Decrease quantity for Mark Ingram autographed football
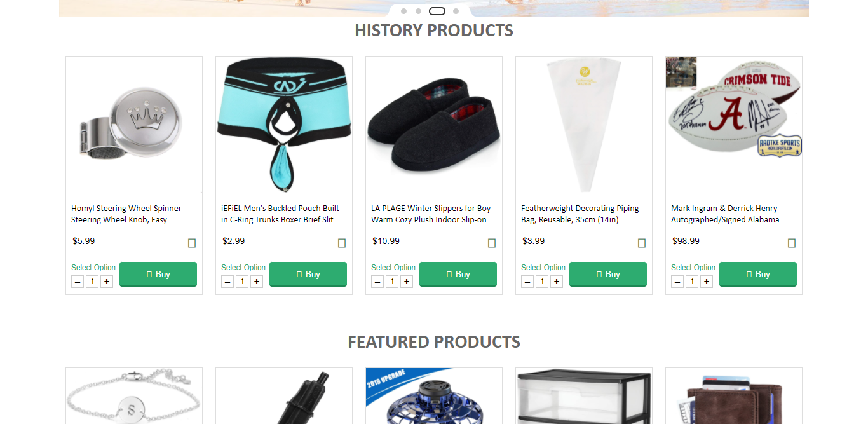 point(677,282)
